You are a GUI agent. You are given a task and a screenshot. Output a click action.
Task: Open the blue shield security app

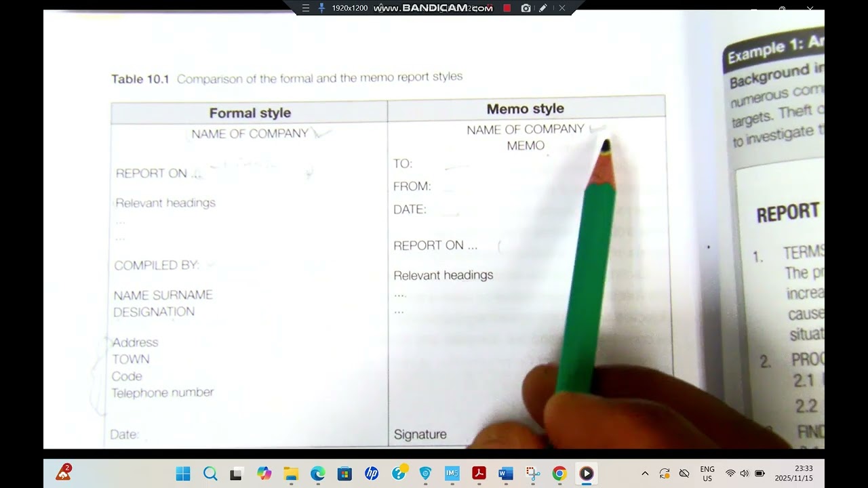425,473
